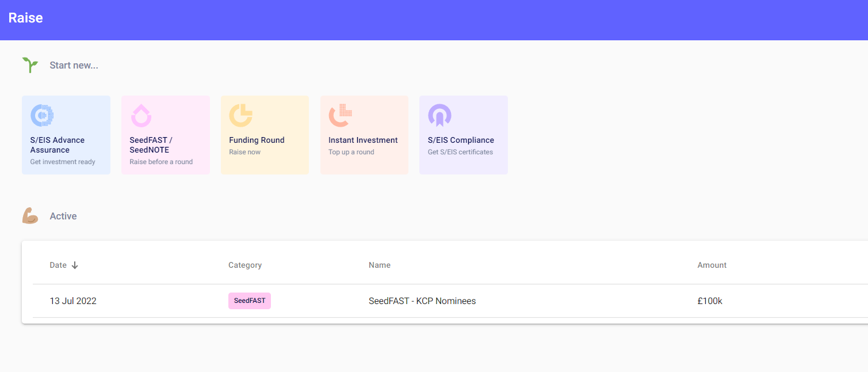Screen dimensions: 868x372
Task: Click the Funding Round pie icon
Action: point(240,115)
